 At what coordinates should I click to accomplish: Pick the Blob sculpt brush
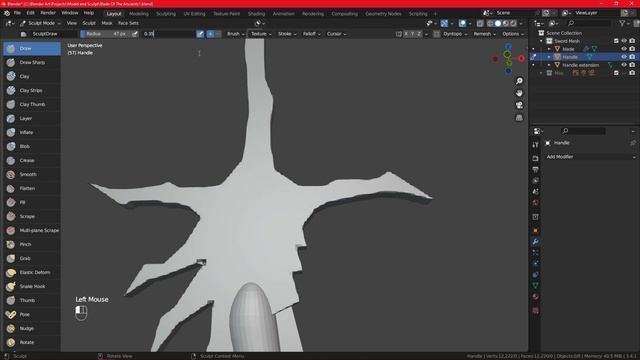[x=32, y=146]
